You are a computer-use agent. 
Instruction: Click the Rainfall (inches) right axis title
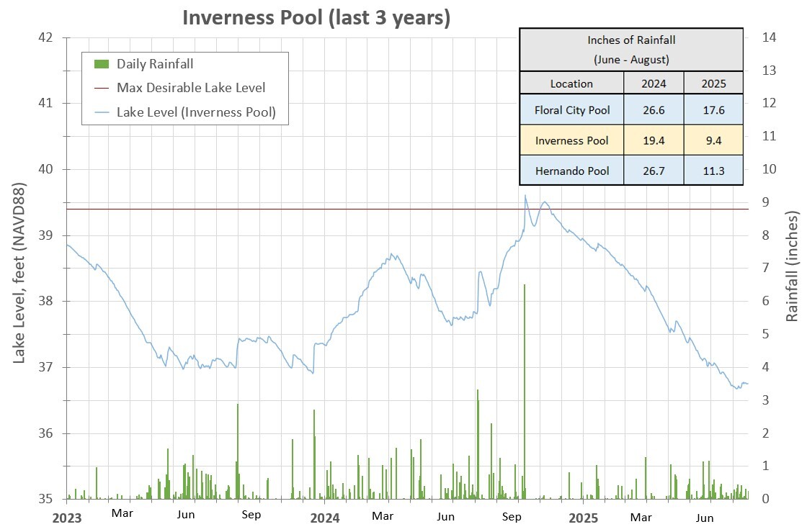(x=793, y=266)
